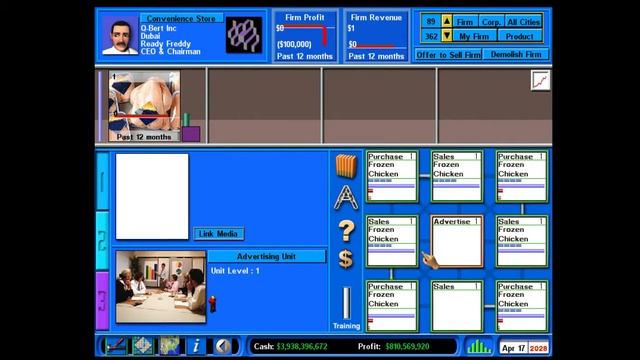Click the Advertising Unit header label
Image resolution: width=640 pixels, height=360 pixels.
(x=267, y=256)
